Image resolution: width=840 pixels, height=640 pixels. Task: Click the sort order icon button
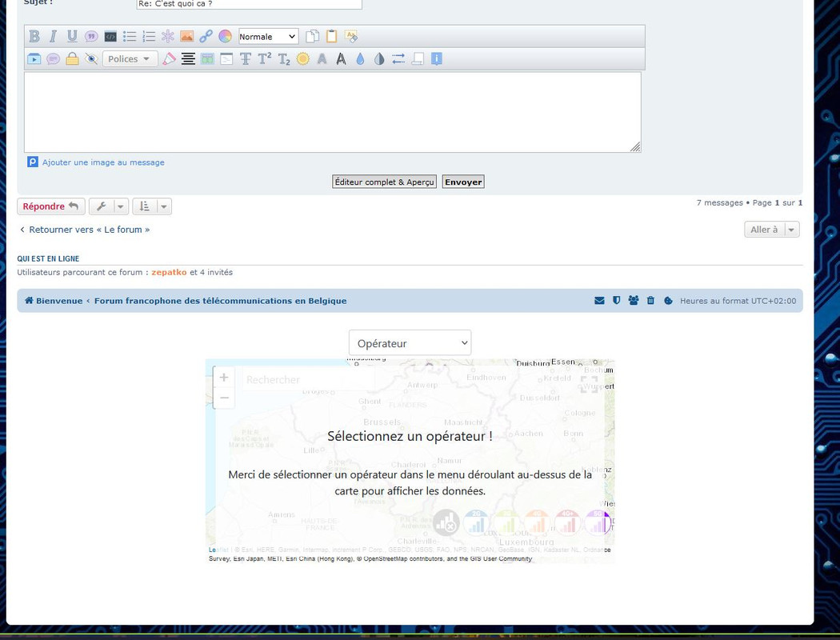(145, 206)
